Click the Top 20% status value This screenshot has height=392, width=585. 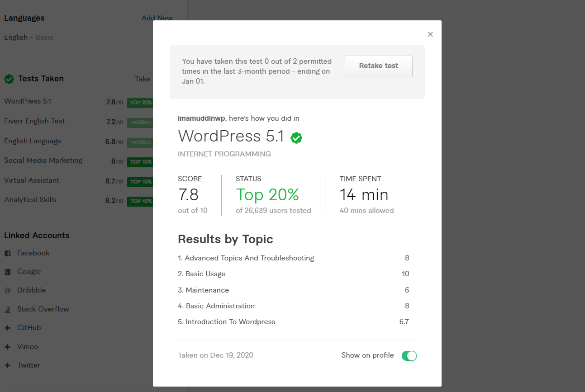tap(267, 195)
